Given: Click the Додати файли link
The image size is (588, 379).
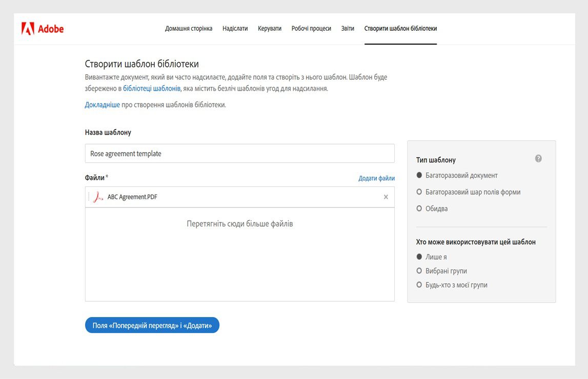Looking at the screenshot, I should point(376,178).
